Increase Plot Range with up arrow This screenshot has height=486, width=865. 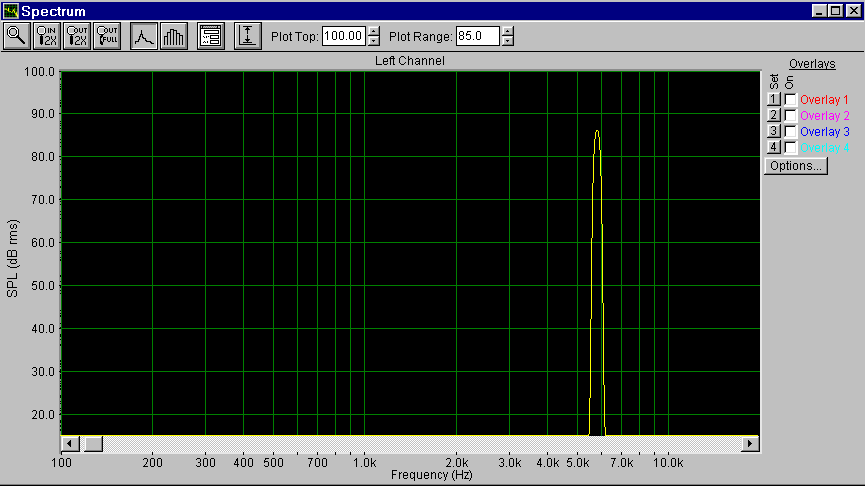tap(508, 31)
